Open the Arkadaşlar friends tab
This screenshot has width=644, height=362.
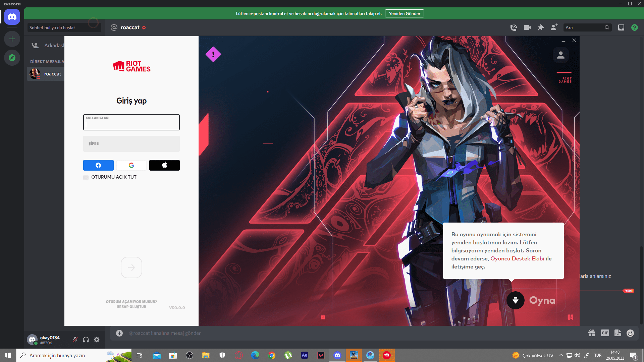click(x=47, y=46)
